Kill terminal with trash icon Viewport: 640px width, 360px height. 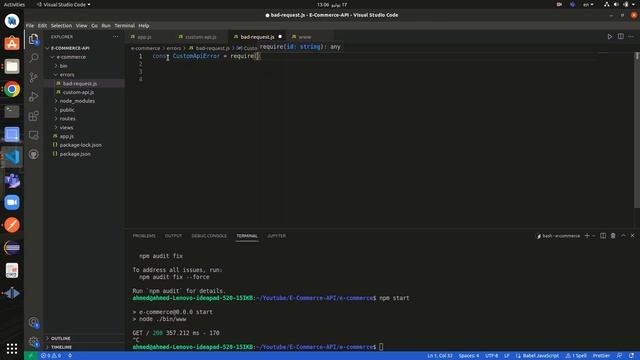tap(613, 236)
